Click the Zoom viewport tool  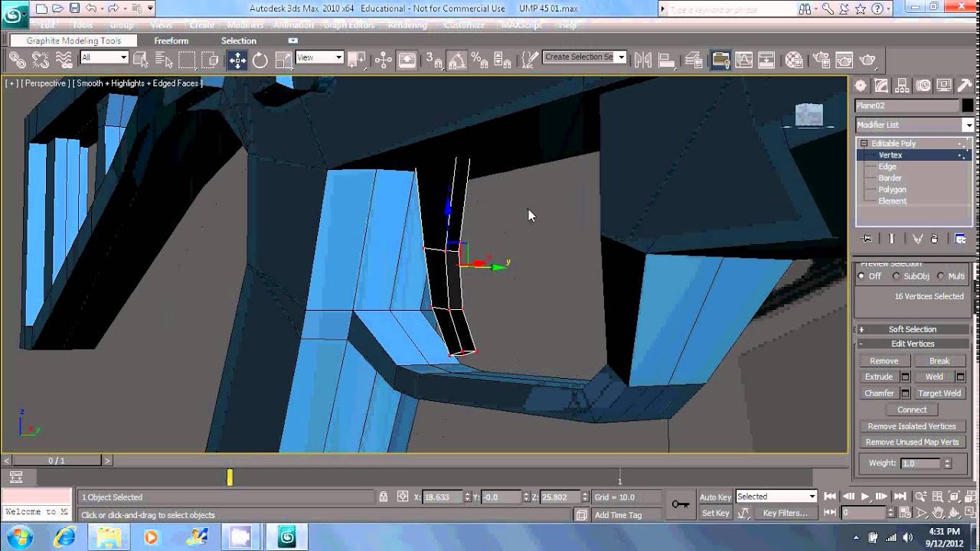click(921, 497)
